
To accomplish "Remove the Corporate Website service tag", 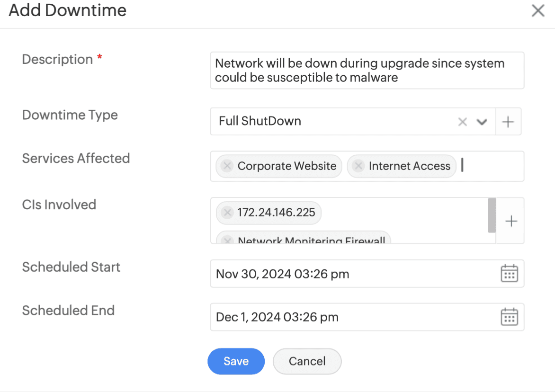I will coord(227,166).
